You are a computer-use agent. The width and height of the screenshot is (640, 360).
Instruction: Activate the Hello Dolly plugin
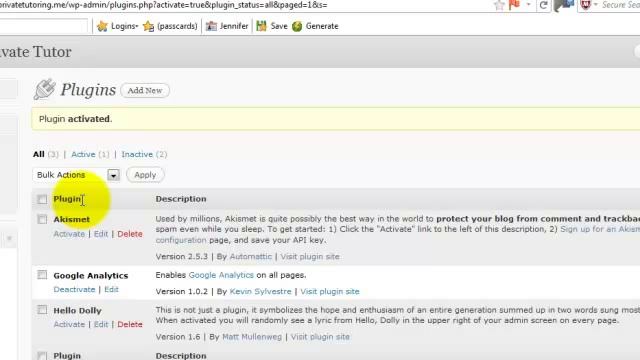[69, 324]
